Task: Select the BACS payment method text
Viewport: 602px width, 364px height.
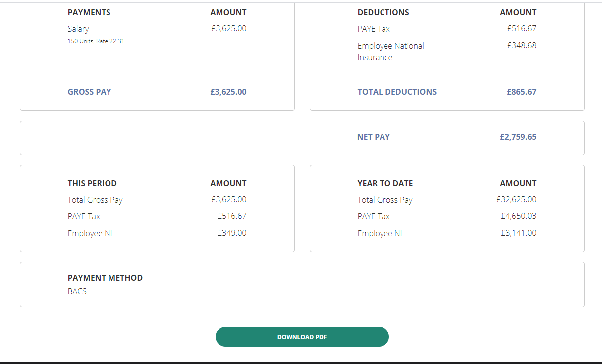Action: tap(77, 291)
